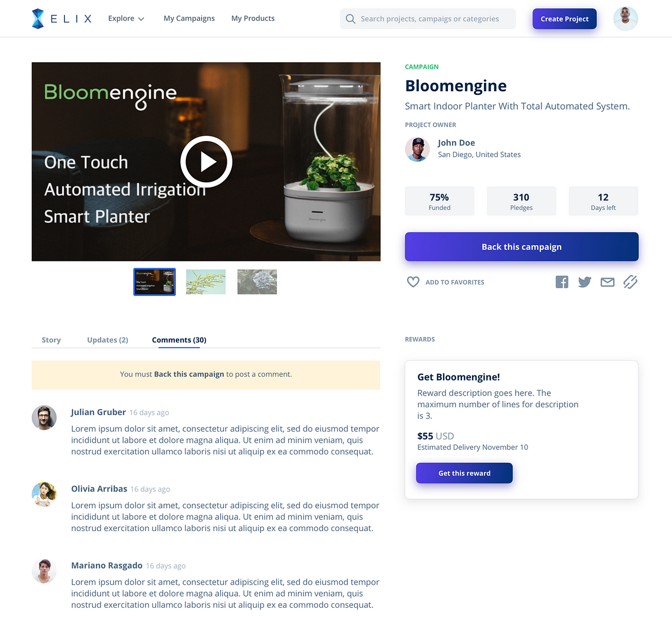672x629 pixels.
Task: Select the second green plant thumbnail
Action: 206,282
